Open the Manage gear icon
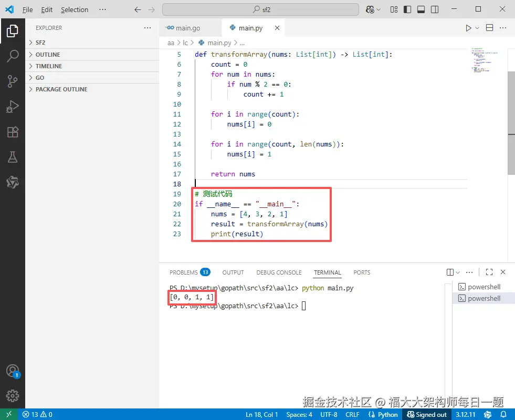Screen dimensions: 515x420 [x=13, y=396]
